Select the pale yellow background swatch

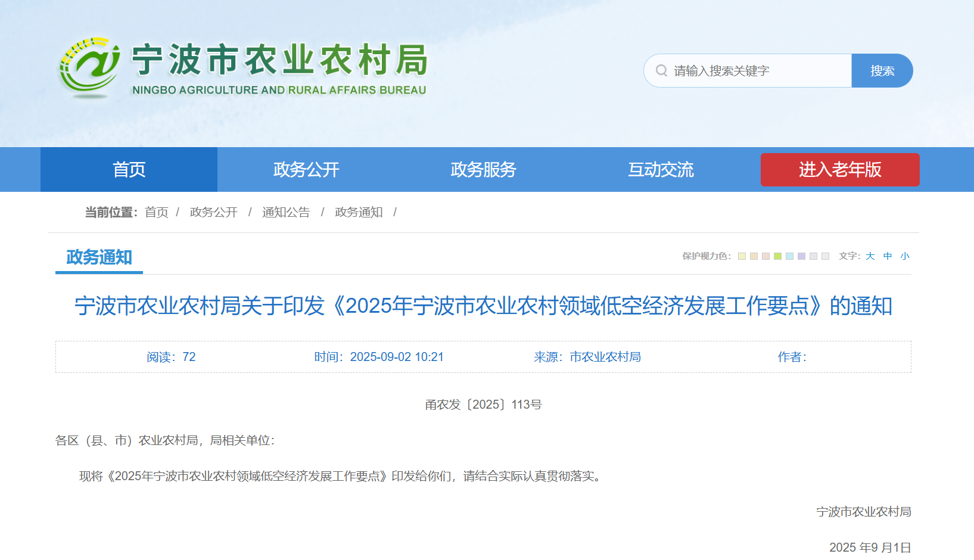pyautogui.click(x=742, y=256)
